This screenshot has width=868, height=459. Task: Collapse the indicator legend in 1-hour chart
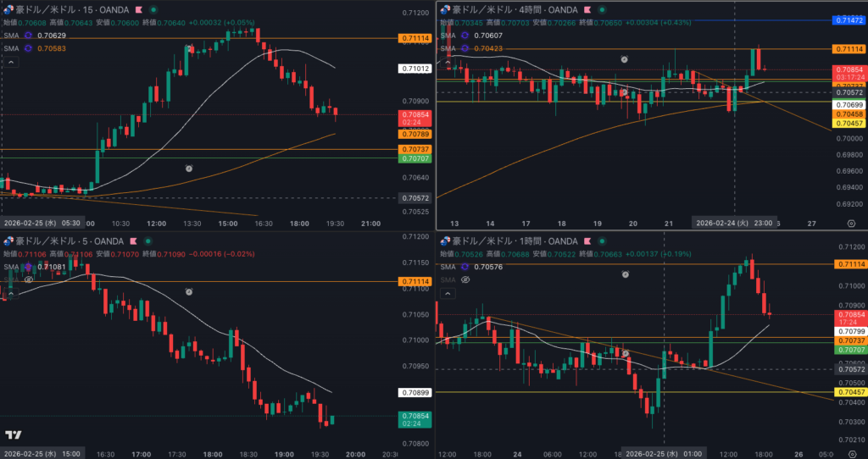[446, 293]
